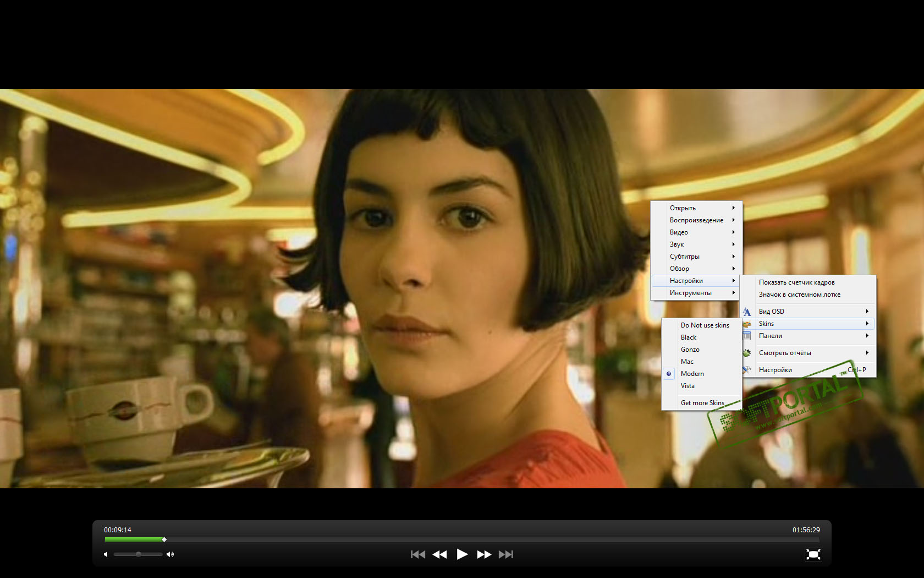Select highlighted Настройки in the main context menu
Screen dimensions: 924x578
pyautogui.click(x=696, y=281)
